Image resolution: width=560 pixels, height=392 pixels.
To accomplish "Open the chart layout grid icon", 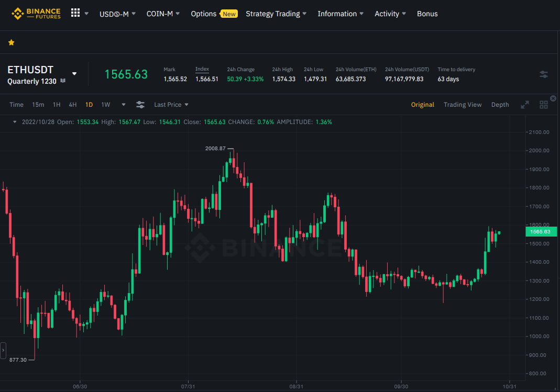I will pos(544,105).
